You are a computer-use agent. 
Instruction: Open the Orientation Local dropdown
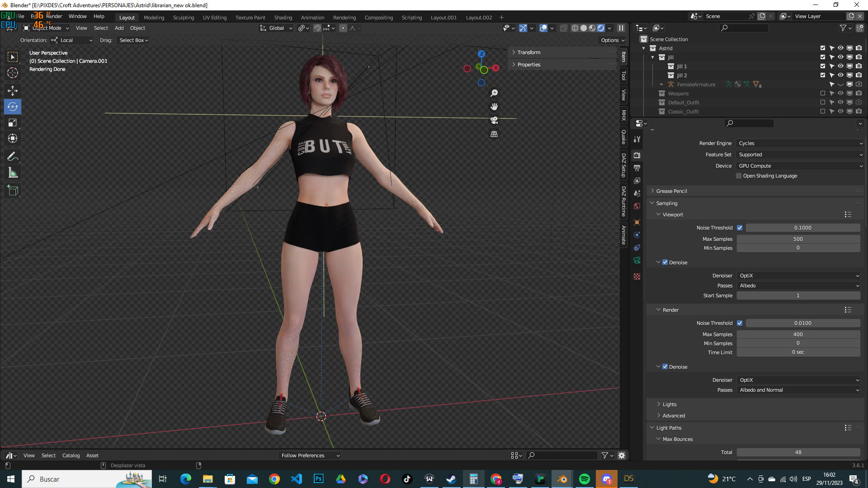coord(72,40)
